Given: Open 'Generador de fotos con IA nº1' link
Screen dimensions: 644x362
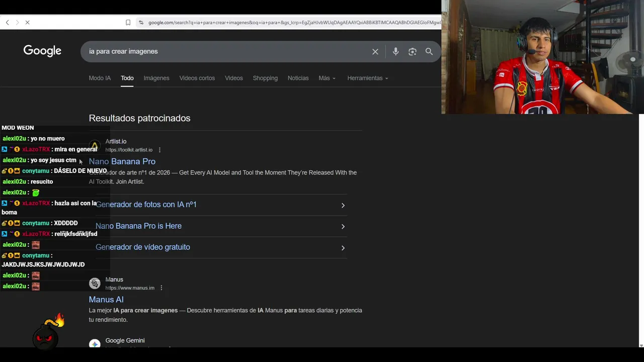Looking at the screenshot, I should [146, 205].
